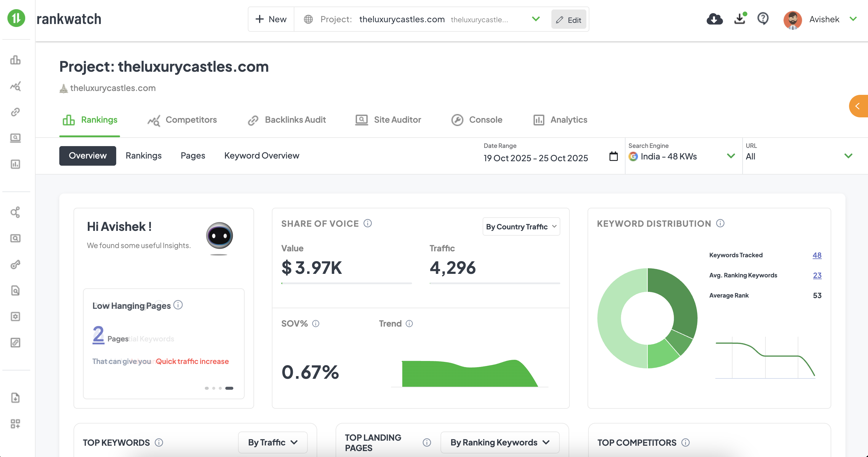Open the By Ranking Keywords dropdown
Screen dimensions: 868x457
pyautogui.click(x=500, y=442)
